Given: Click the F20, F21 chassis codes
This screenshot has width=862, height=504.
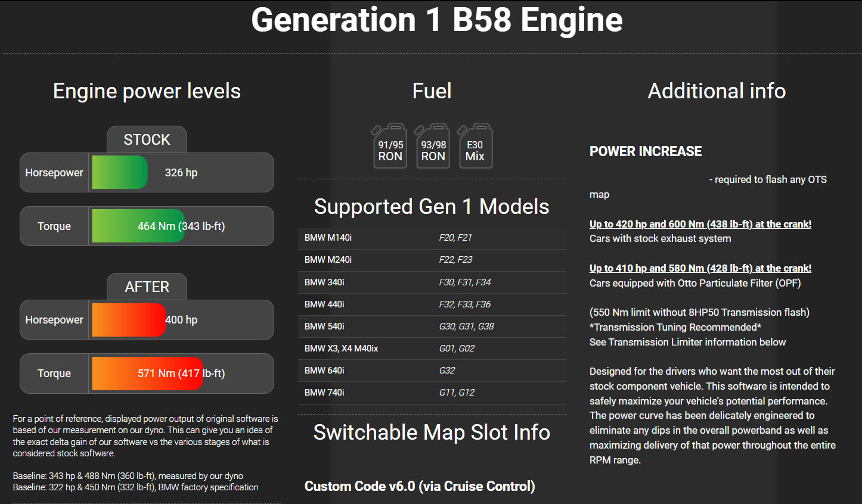Looking at the screenshot, I should 455,238.
